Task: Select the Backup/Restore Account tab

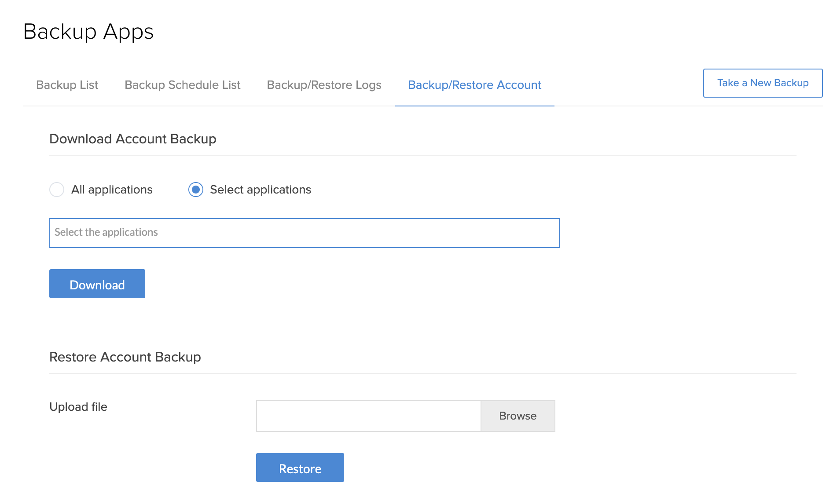Action: pyautogui.click(x=474, y=85)
